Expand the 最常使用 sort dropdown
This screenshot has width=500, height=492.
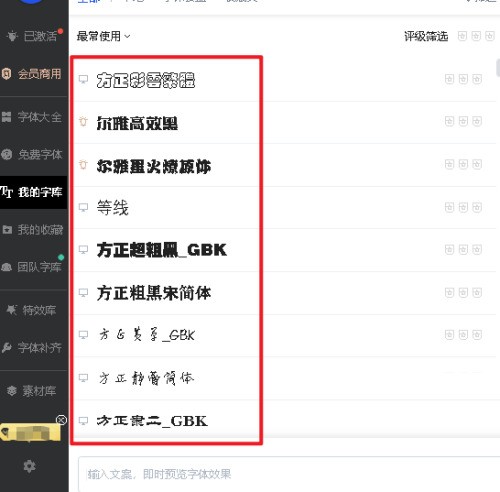pyautogui.click(x=103, y=36)
